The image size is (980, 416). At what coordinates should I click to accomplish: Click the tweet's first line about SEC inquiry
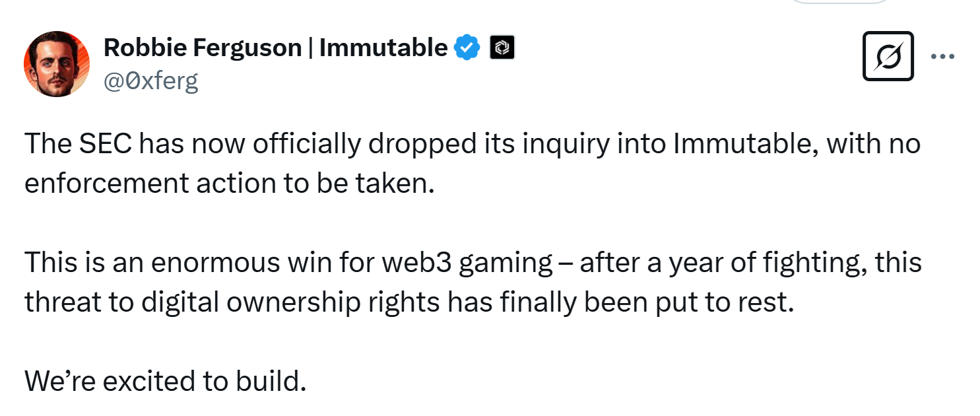click(x=473, y=144)
